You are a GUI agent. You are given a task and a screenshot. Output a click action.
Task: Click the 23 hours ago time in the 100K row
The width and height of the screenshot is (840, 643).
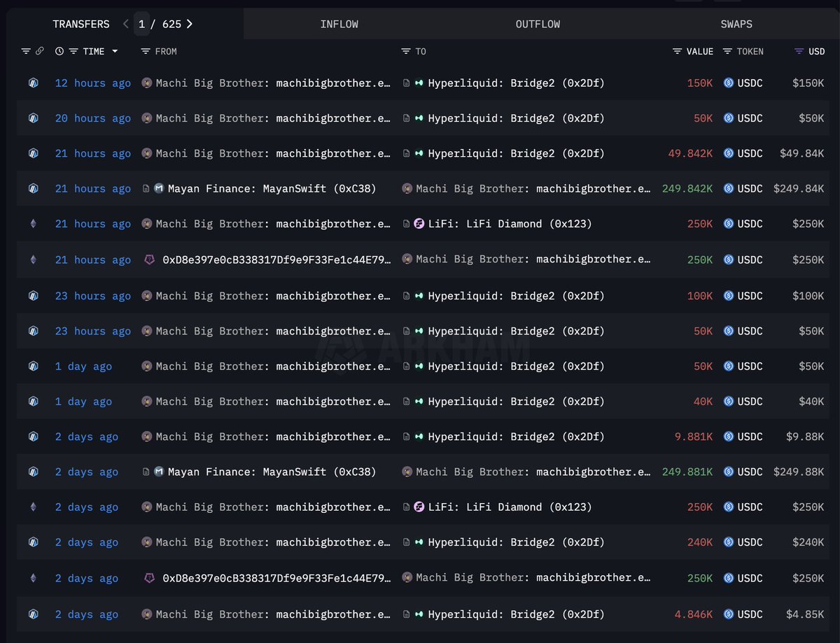pos(93,296)
